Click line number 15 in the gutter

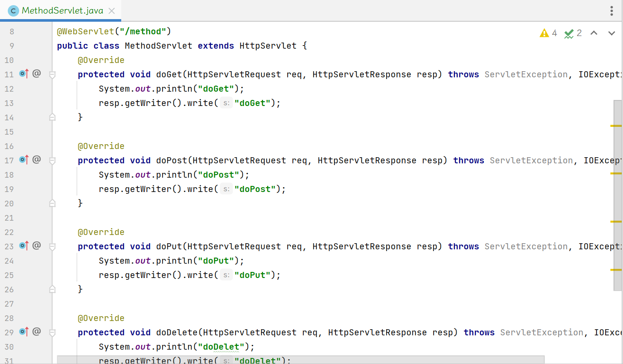pyautogui.click(x=9, y=132)
